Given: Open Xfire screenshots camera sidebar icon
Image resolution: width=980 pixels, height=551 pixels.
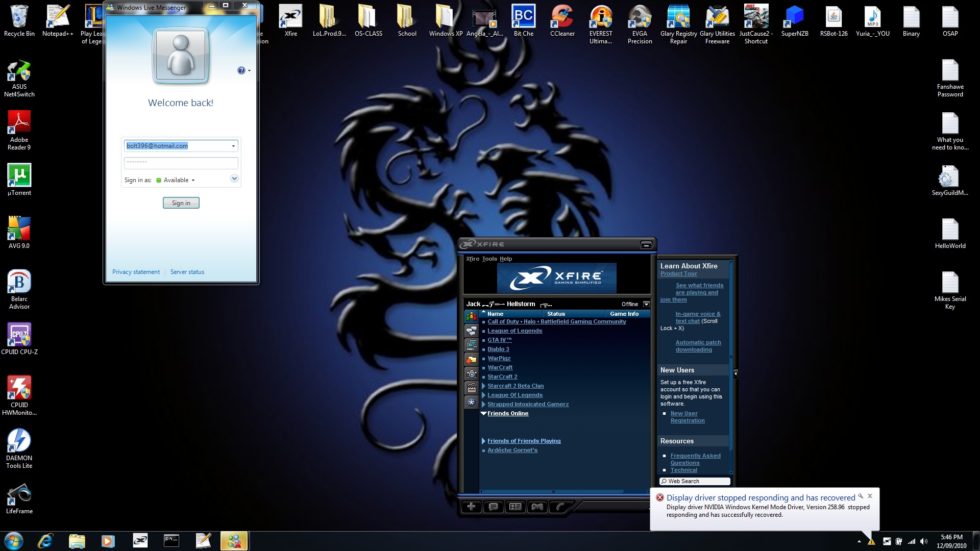Looking at the screenshot, I should pos(471,374).
